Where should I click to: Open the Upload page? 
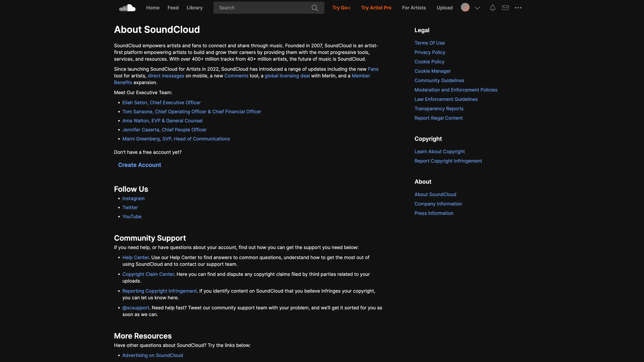tap(444, 8)
